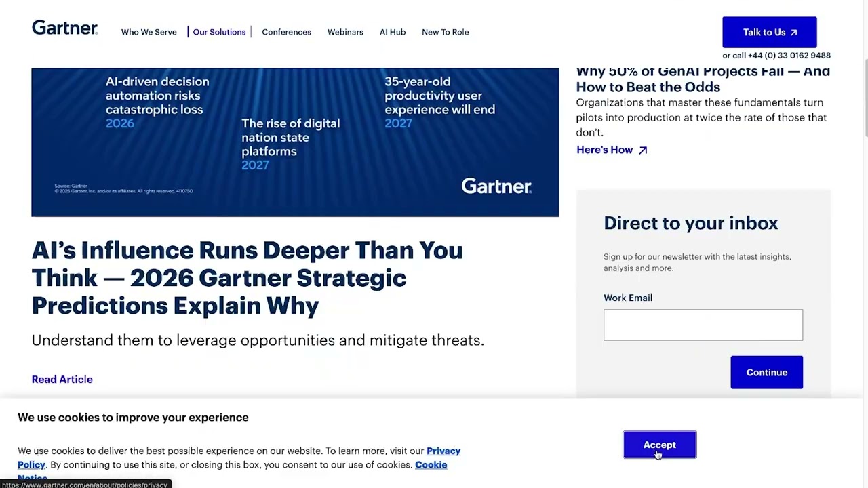Click the Talk to Us button
Image resolution: width=868 pixels, height=488 pixels.
tap(770, 32)
